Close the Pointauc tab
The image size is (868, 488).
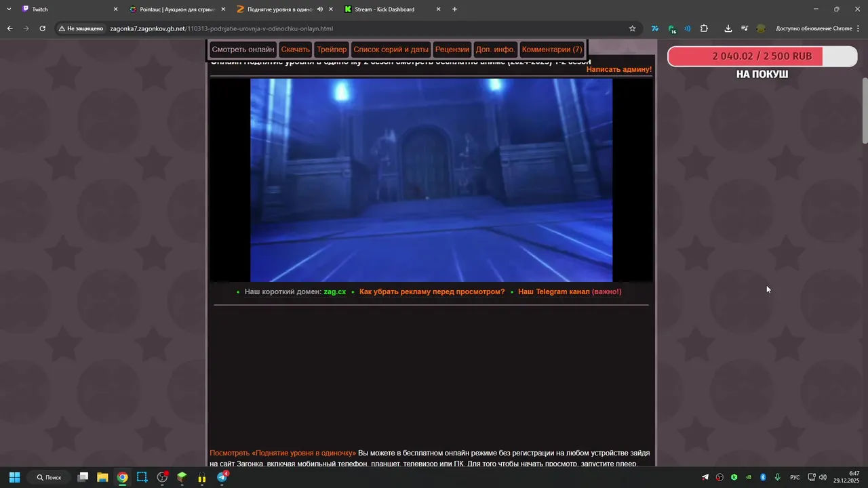click(223, 9)
